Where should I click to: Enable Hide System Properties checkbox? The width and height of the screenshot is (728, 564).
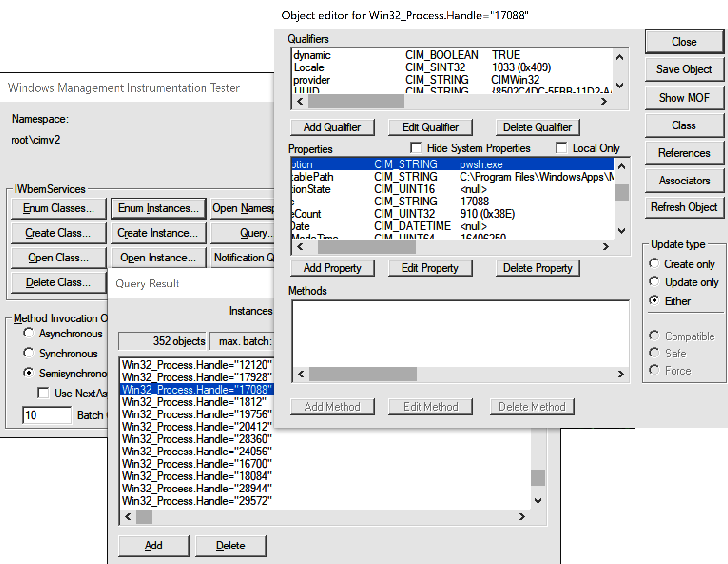point(416,148)
